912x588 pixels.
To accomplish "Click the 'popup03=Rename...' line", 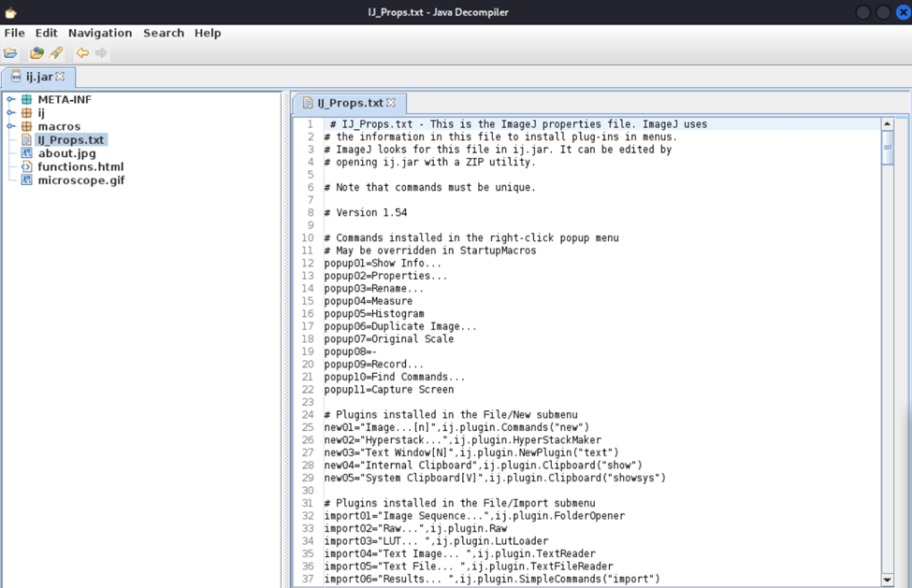I will pyautogui.click(x=374, y=289).
